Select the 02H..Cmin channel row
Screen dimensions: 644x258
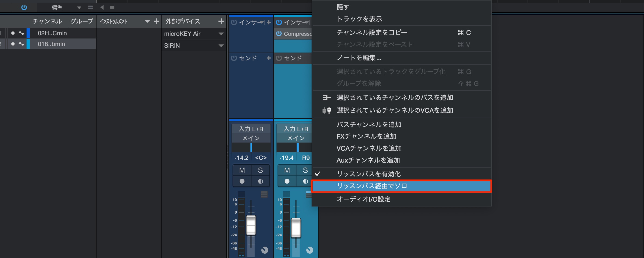pyautogui.click(x=48, y=33)
